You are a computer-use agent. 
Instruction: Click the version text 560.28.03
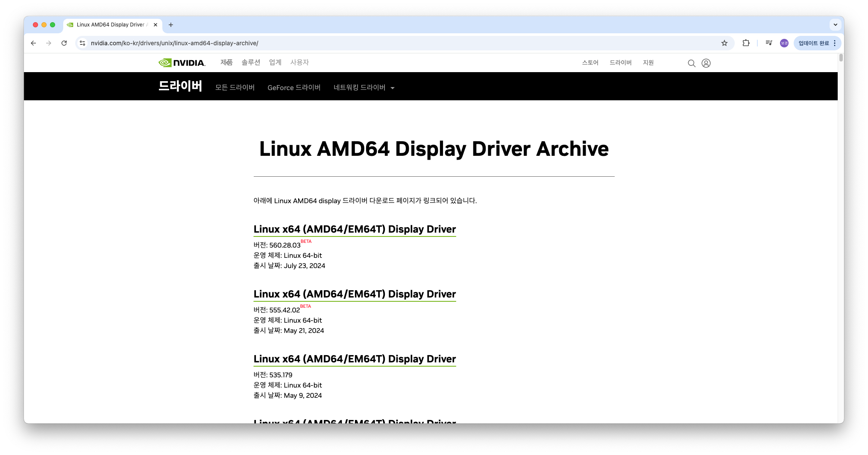pyautogui.click(x=285, y=245)
